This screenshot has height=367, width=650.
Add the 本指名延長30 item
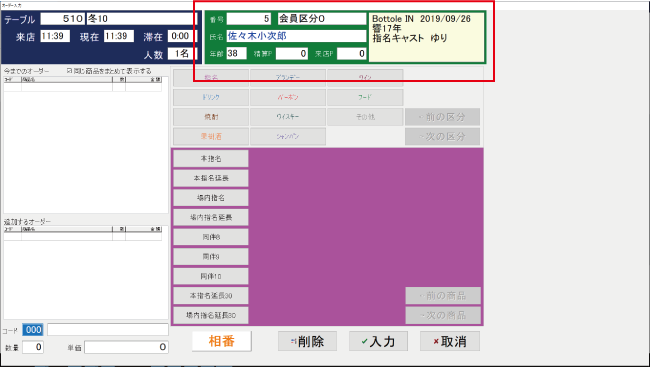click(211, 296)
